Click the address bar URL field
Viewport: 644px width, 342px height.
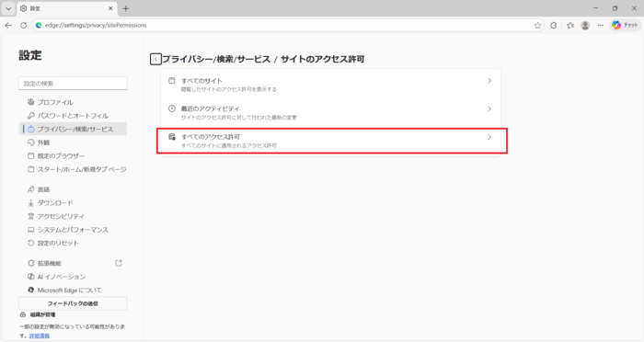[x=287, y=26]
